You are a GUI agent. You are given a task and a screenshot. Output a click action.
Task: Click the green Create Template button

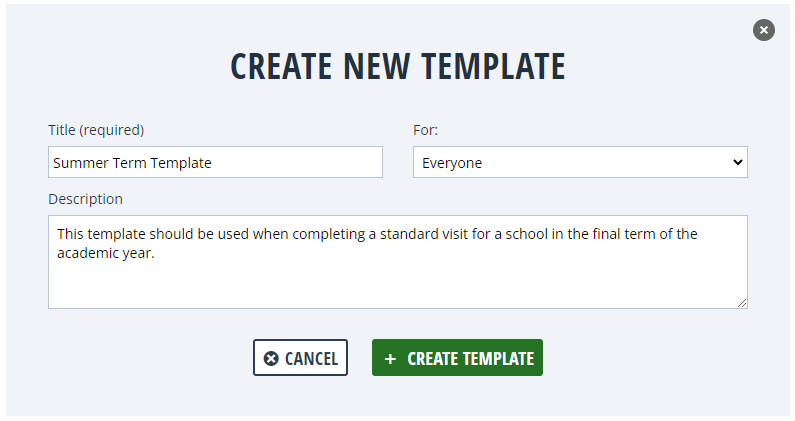(457, 358)
